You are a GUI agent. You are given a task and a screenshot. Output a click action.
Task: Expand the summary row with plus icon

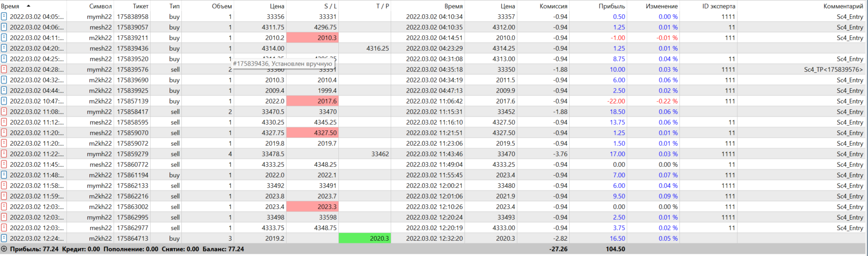(4, 249)
